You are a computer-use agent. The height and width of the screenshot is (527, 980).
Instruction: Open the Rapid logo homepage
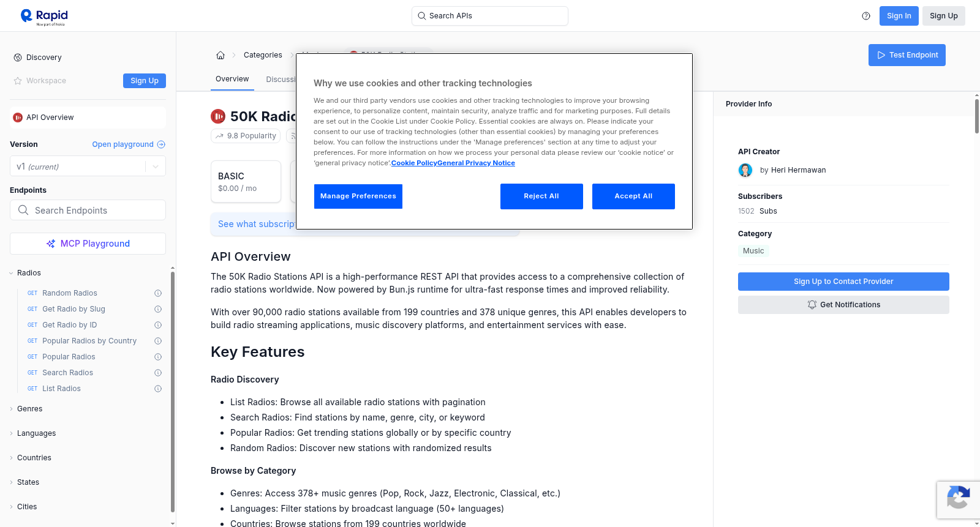point(44,17)
